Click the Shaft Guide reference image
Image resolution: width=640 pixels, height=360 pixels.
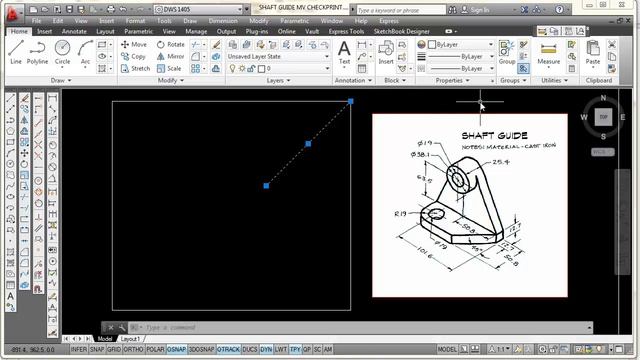point(470,205)
